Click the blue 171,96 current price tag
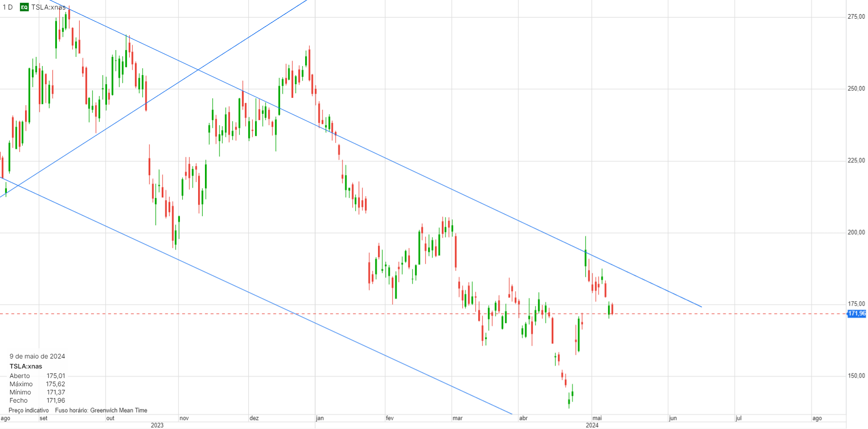This screenshot has width=868, height=429. click(x=857, y=313)
